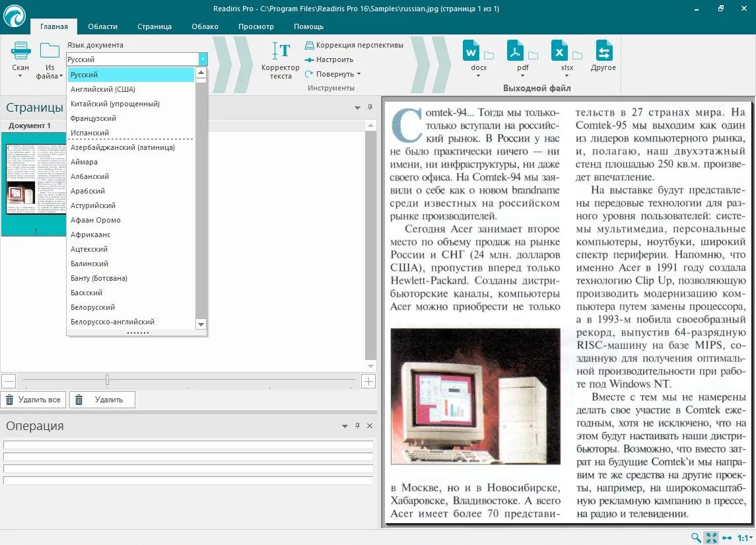Expand the docx options arrow
This screenshot has height=545, width=756.
click(x=478, y=76)
